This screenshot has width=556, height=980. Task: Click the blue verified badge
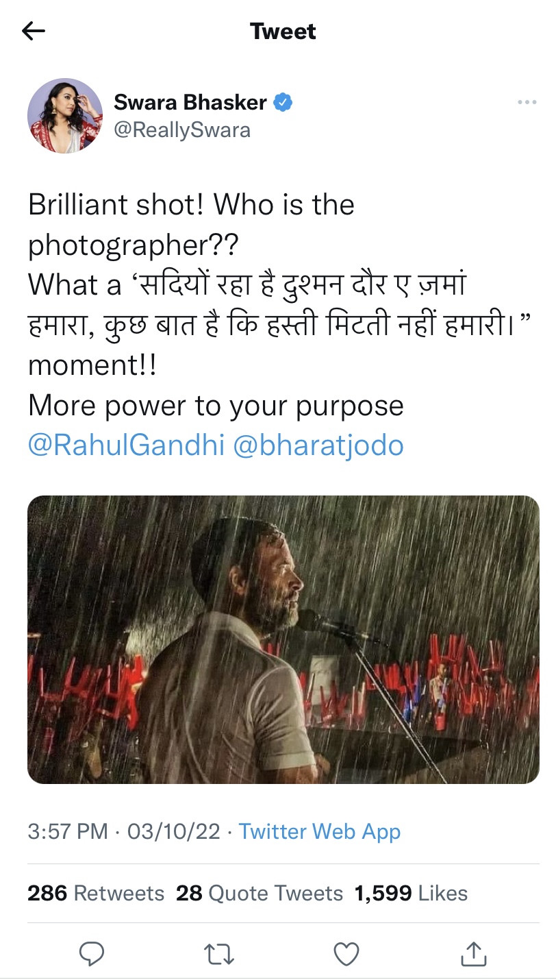[x=283, y=103]
